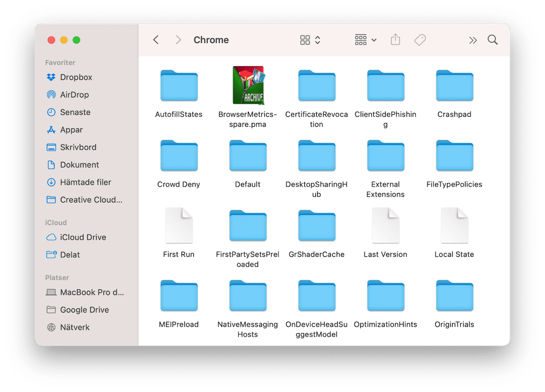Click the GrShaderCache file name label
Viewport: 545px width, 392px height.
tap(317, 254)
